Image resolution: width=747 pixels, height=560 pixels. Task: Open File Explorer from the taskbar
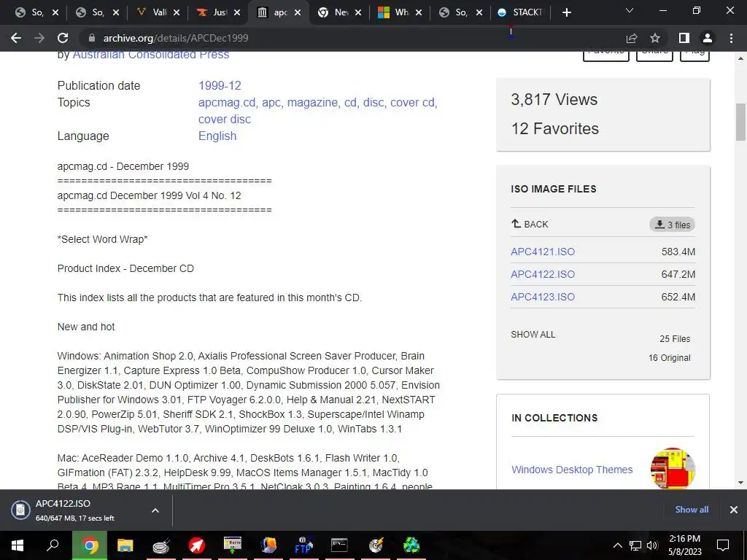pos(125,545)
